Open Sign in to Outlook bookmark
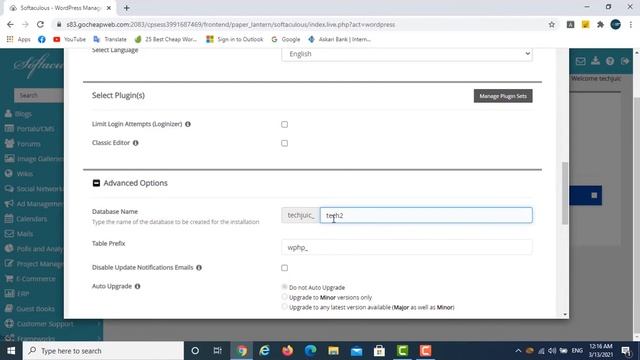This screenshot has height=360, width=640. tap(235, 39)
